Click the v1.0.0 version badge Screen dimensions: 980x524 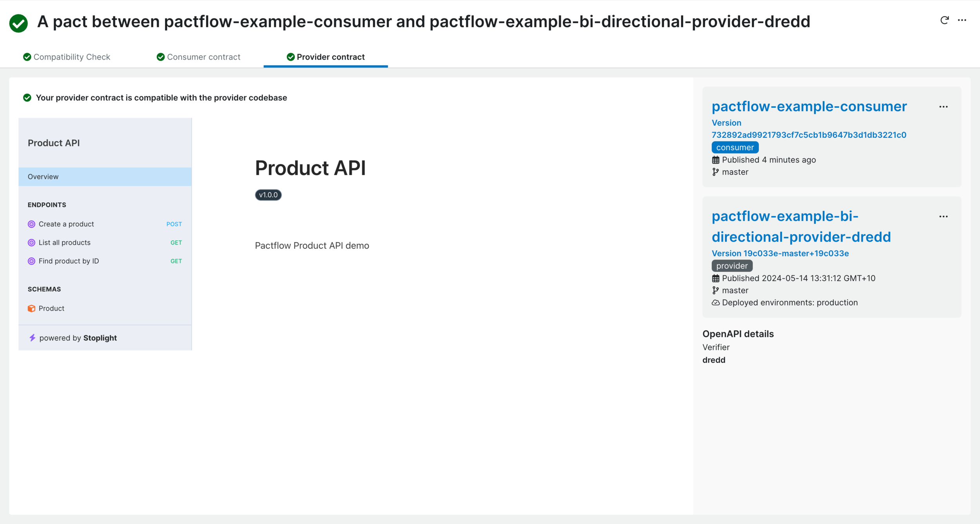pyautogui.click(x=268, y=195)
